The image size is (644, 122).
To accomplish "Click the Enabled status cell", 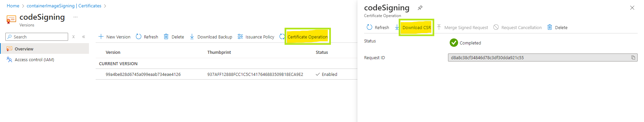I will click(327, 74).
